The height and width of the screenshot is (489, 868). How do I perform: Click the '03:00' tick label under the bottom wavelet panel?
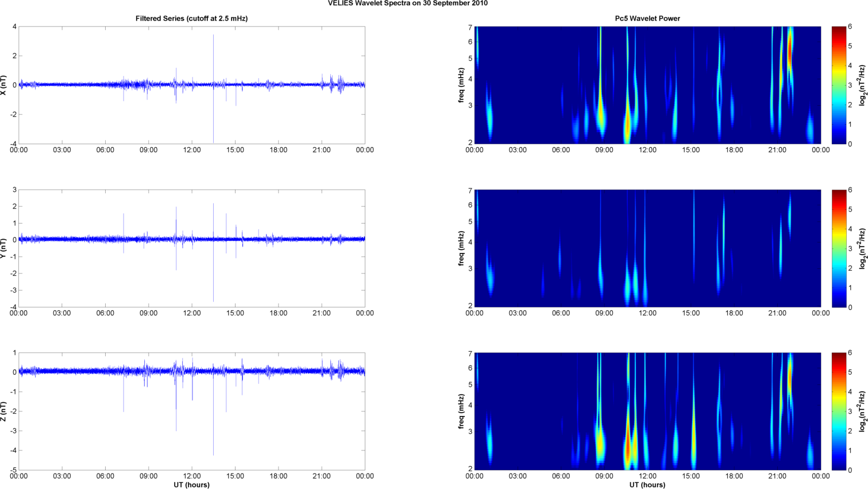pos(518,476)
